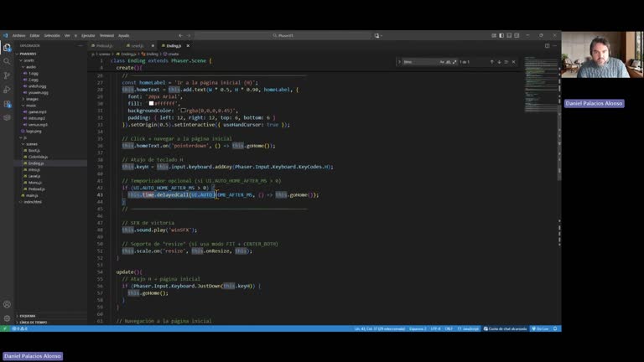
Task: Open the Selección menu
Action: pos(52,36)
